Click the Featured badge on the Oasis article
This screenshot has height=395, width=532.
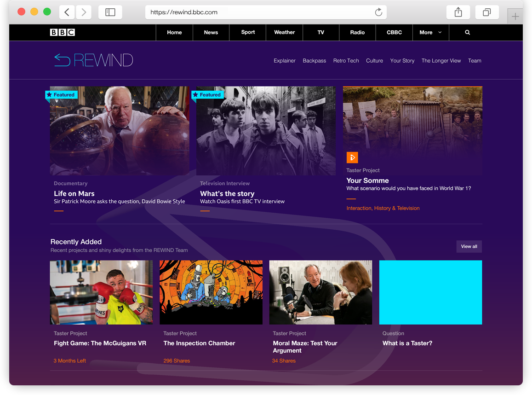[207, 94]
